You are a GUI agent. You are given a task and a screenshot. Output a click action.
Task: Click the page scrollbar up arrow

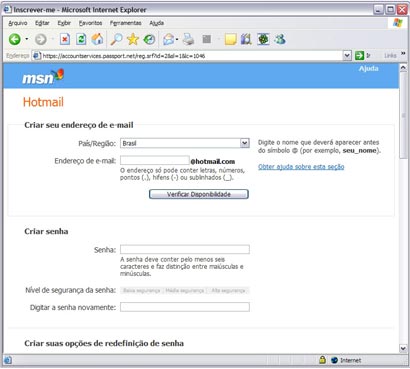403,68
